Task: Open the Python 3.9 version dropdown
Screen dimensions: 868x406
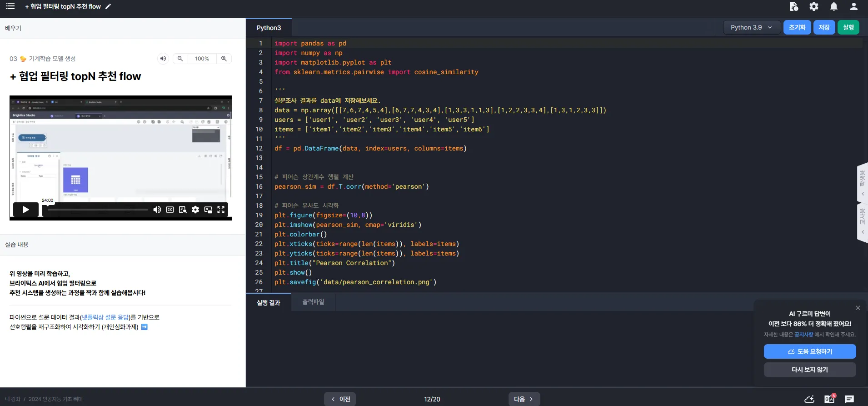Action: (x=752, y=27)
